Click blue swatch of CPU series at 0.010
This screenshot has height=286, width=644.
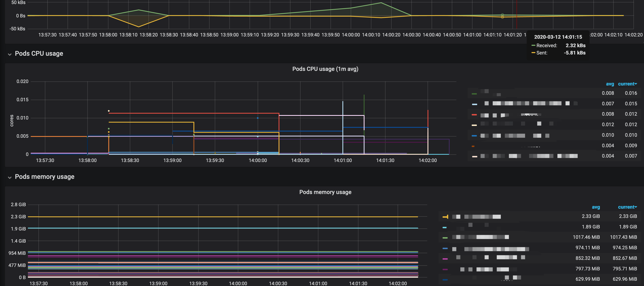pyautogui.click(x=474, y=136)
